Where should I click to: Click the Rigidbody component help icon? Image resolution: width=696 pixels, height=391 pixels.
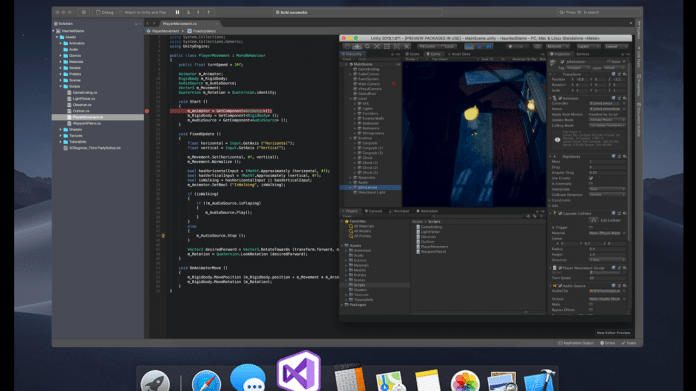tap(613, 156)
